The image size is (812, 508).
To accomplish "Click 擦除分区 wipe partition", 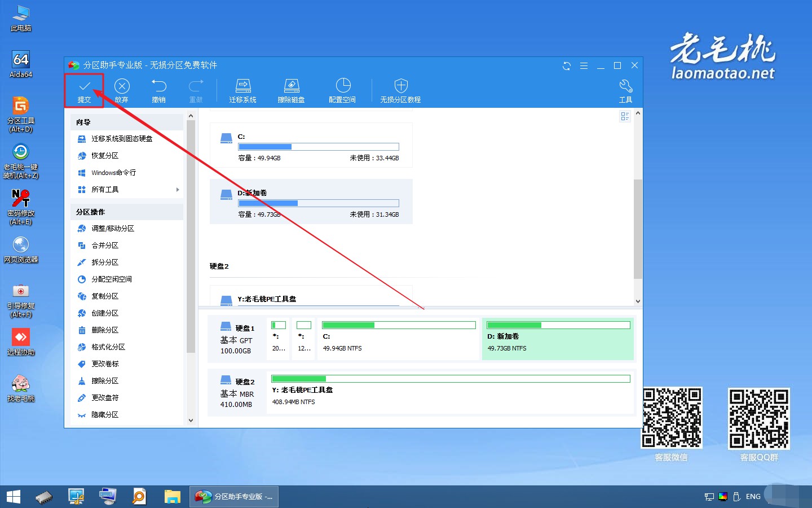I will coord(105,381).
